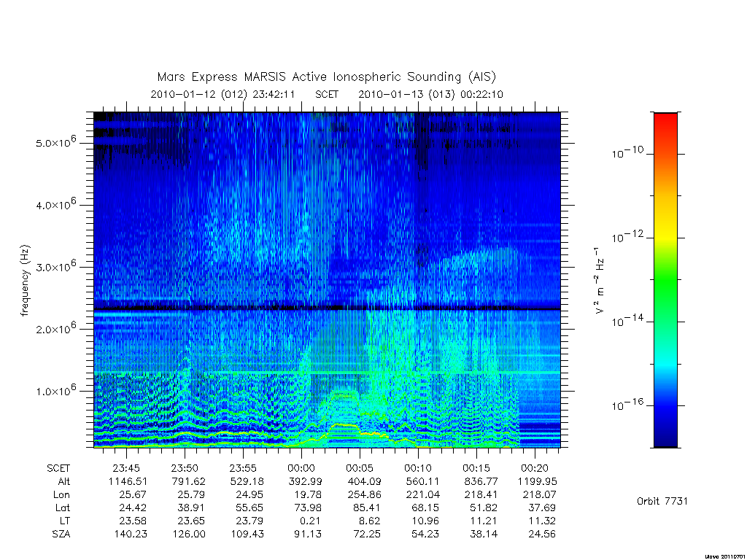
Task: Click the 'Lat' row label
Action: point(63,507)
